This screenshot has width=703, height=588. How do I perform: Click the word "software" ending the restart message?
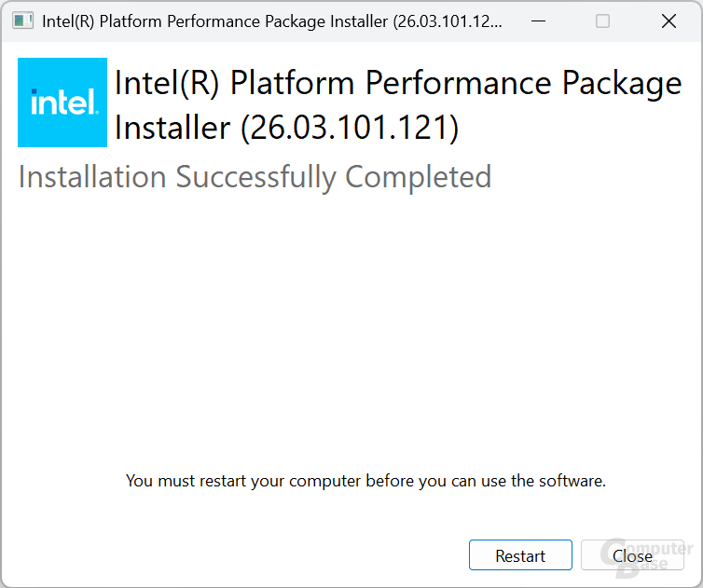(x=572, y=481)
